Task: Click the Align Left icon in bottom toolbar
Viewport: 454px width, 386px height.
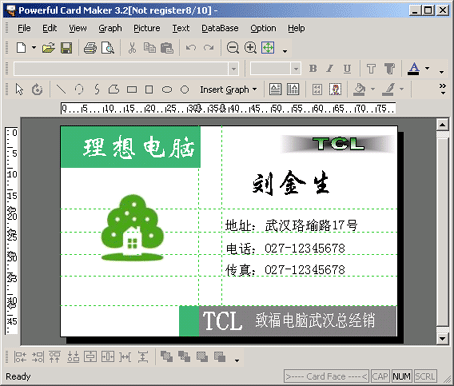Action: tap(20, 357)
